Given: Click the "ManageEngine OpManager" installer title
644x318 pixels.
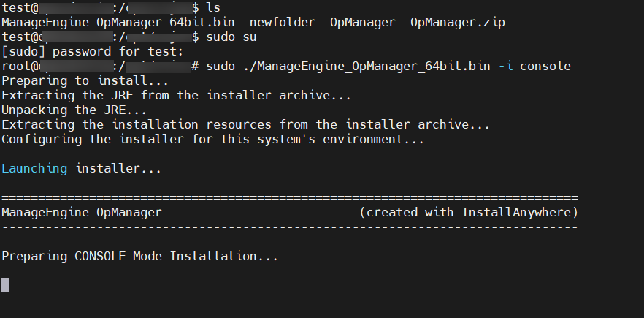Looking at the screenshot, I should (82, 212).
